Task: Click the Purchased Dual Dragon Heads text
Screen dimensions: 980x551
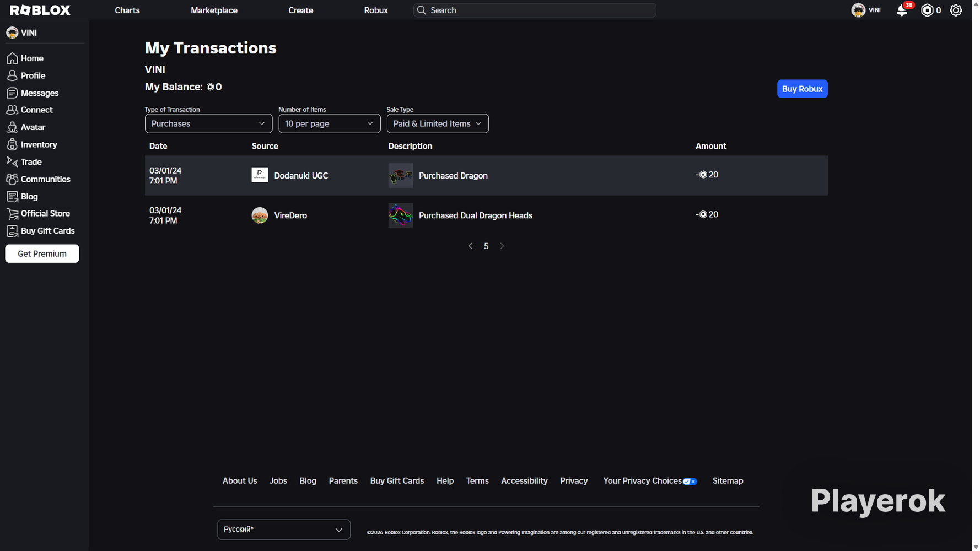Action: tap(476, 215)
